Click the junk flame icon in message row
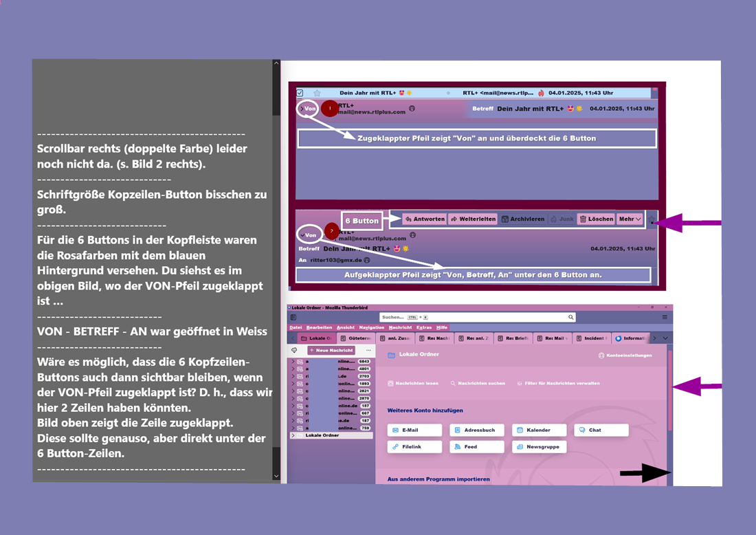The width and height of the screenshot is (756, 535). click(541, 93)
